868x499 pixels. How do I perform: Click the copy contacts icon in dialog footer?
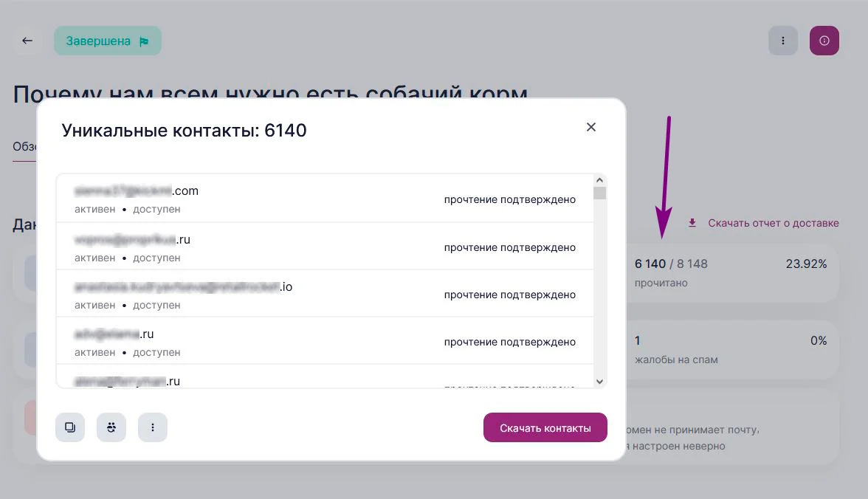70,427
